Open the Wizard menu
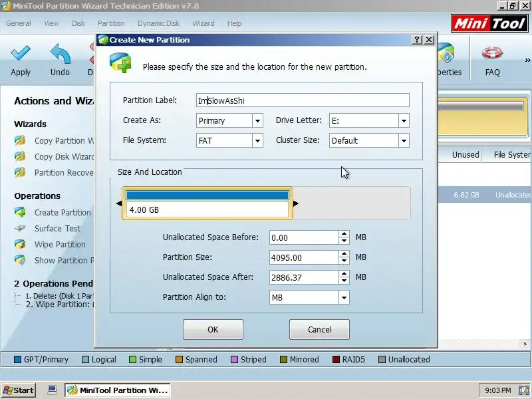The image size is (532, 399). point(203,23)
